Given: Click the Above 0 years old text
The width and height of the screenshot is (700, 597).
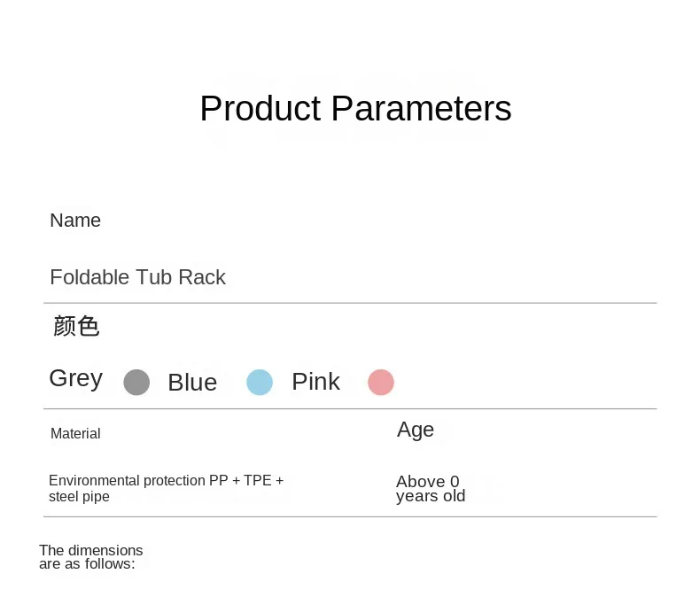Looking at the screenshot, I should click(431, 489).
